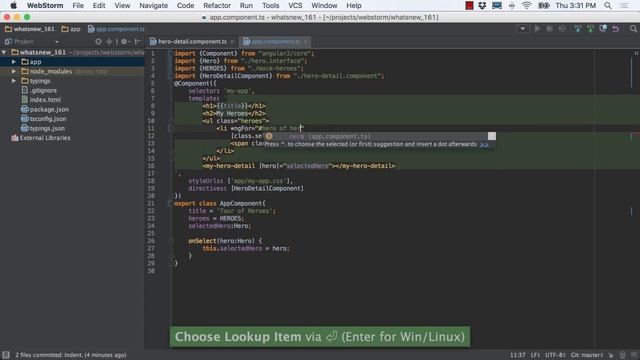The height and width of the screenshot is (360, 640).
Task: Open the VCS menu
Action: point(295,5)
